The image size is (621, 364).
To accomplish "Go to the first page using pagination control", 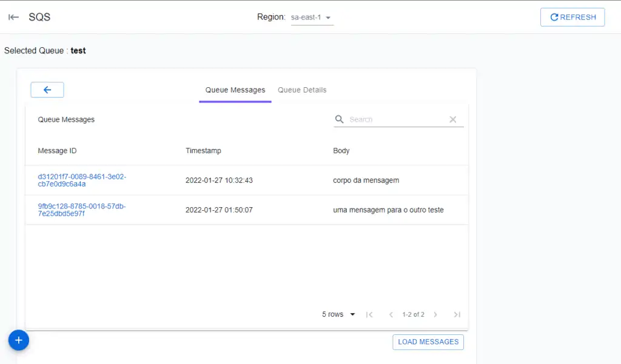I will [369, 314].
